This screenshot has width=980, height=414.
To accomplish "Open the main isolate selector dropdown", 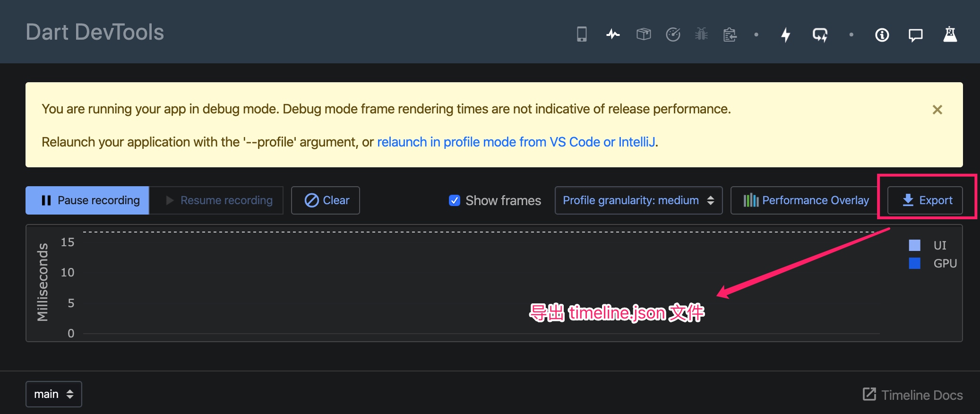I will [54, 394].
